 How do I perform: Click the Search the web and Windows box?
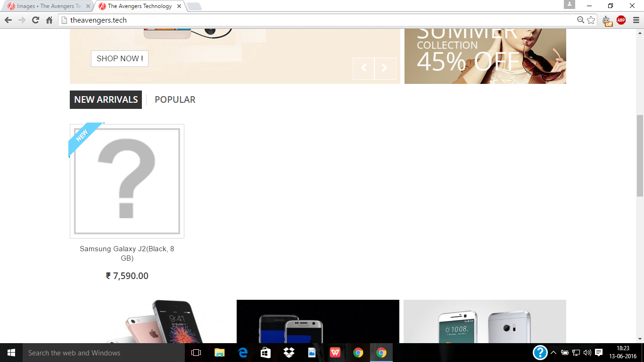pos(104,353)
